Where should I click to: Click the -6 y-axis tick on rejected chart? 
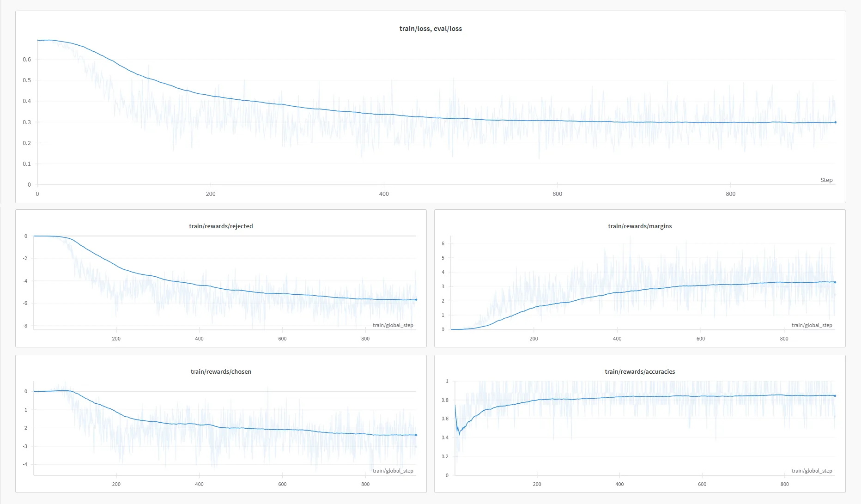25,304
